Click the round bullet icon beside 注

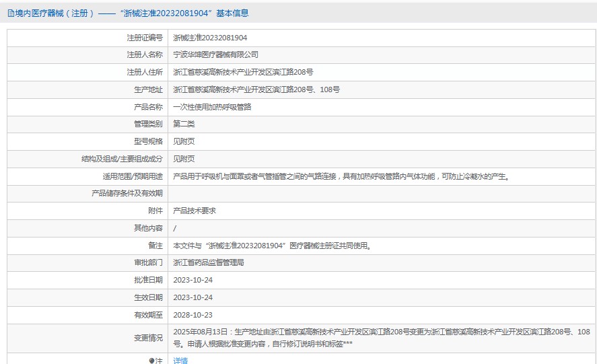(x=151, y=361)
